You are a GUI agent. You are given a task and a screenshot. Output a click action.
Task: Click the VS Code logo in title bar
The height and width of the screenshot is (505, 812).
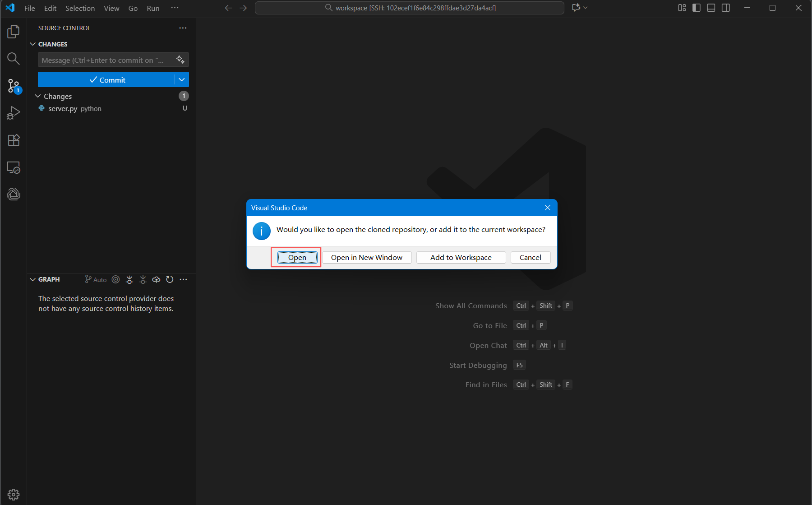(10, 8)
